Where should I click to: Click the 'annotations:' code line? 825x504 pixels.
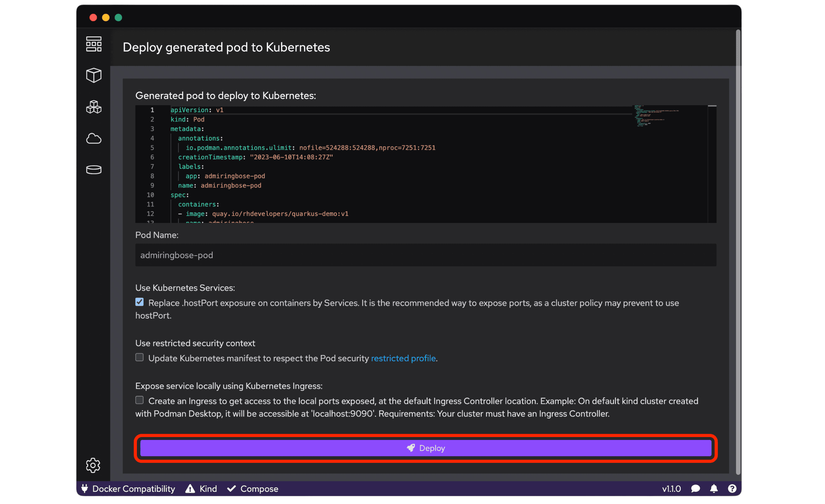[x=201, y=138]
